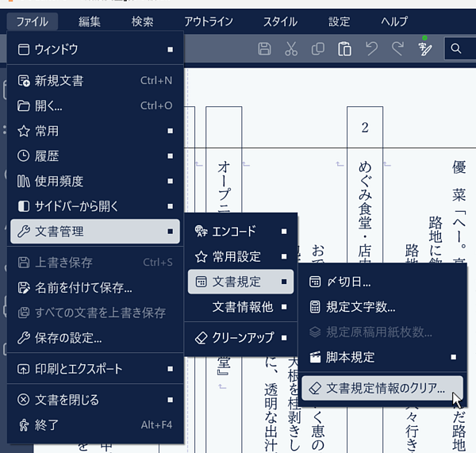Image resolution: width=476 pixels, height=453 pixels.
Task: Expand the エンコード submenu
Action: (x=240, y=232)
